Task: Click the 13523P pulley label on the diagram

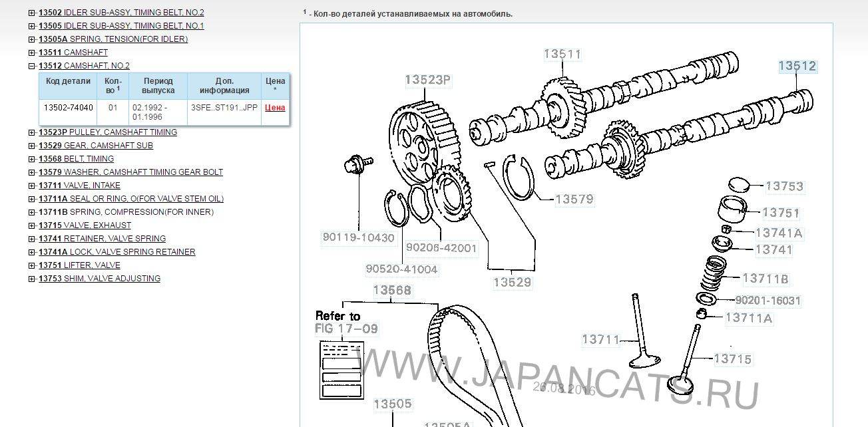Action: 428,80
